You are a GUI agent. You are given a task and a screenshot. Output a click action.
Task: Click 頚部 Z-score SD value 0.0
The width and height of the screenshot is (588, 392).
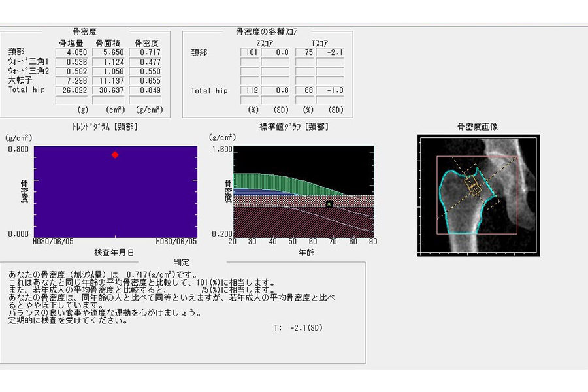pyautogui.click(x=275, y=52)
